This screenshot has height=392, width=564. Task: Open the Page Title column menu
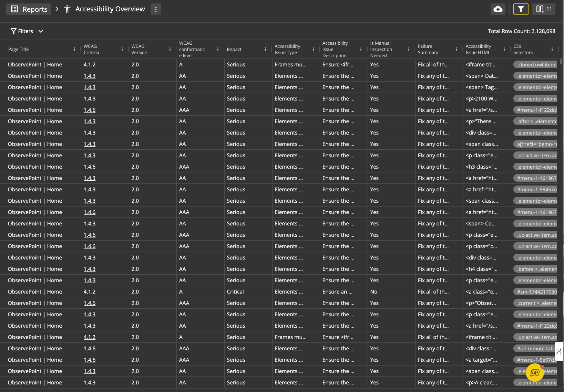pos(74,50)
